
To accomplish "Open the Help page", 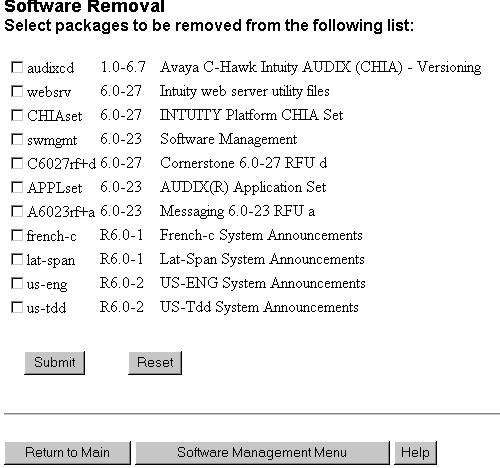I will click(x=415, y=453).
